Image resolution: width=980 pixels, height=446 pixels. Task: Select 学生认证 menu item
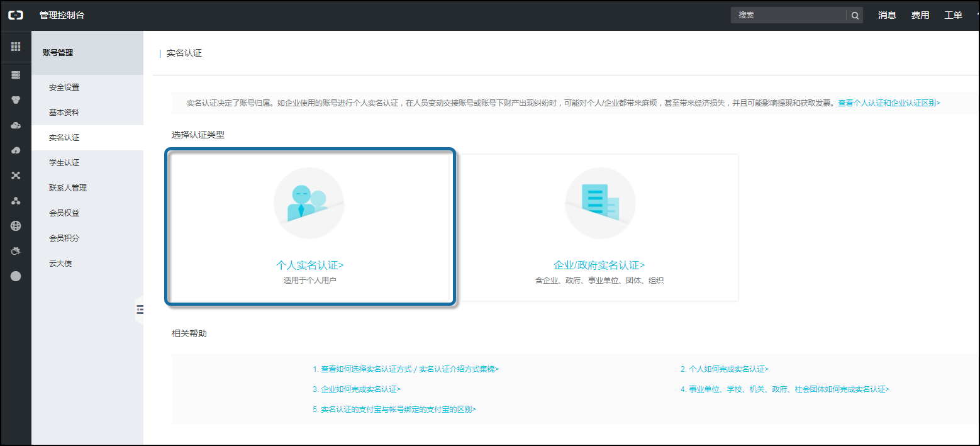click(64, 163)
